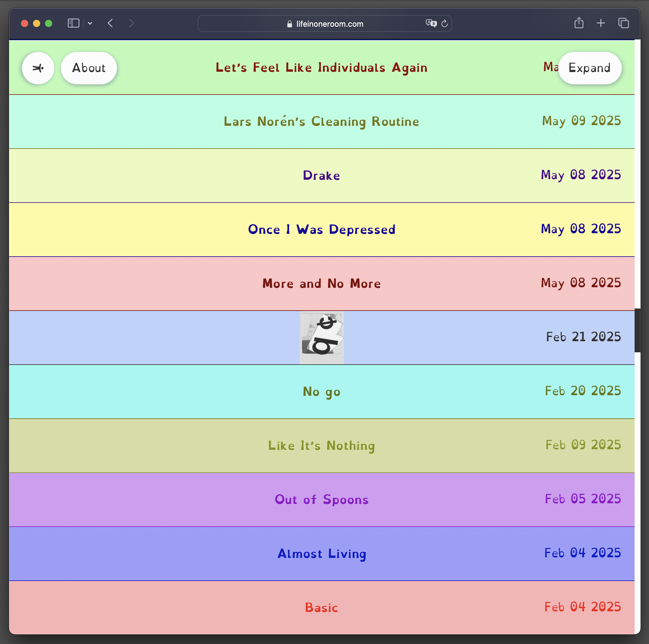Open the sidebar options dropdown chevron
Image resolution: width=649 pixels, height=644 pixels.
90,23
